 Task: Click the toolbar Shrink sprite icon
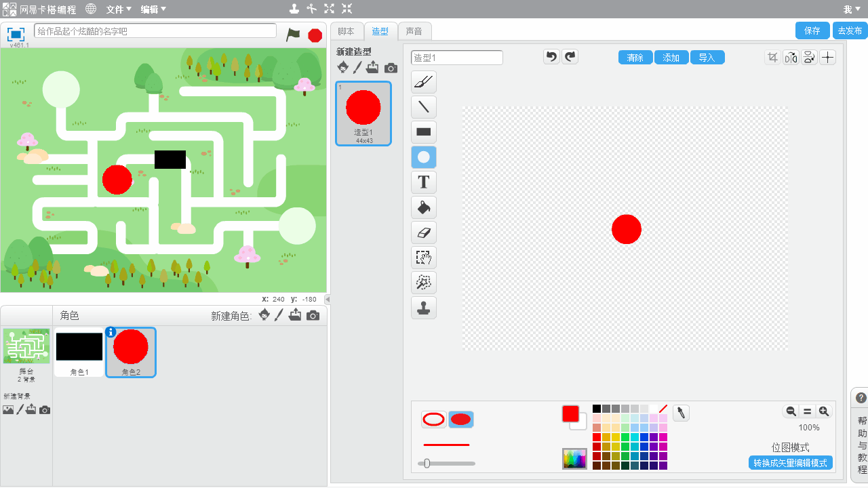tap(347, 9)
